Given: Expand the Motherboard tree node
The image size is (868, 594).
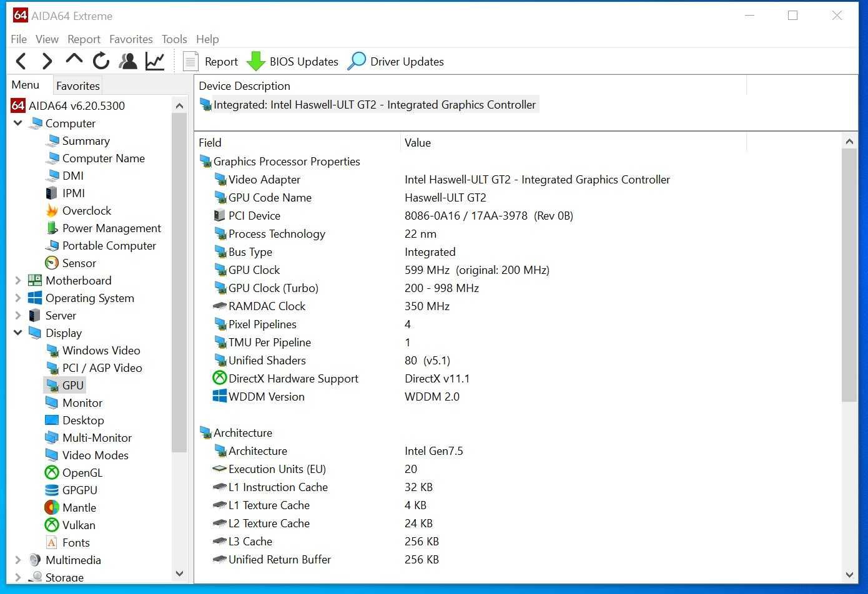Looking at the screenshot, I should pos(18,281).
